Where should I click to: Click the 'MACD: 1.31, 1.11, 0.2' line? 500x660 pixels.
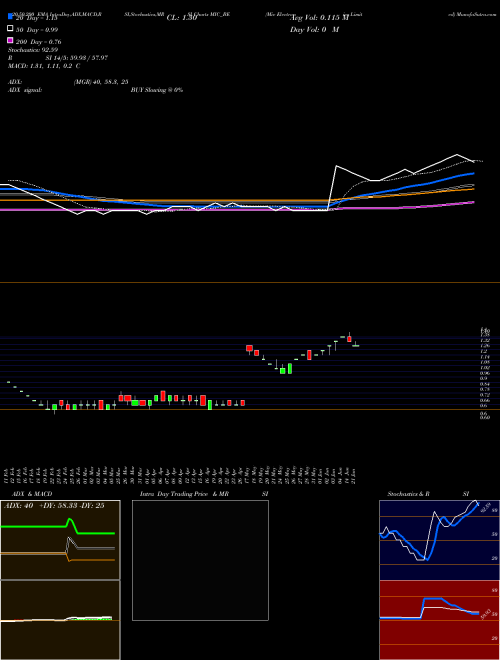tap(44, 66)
